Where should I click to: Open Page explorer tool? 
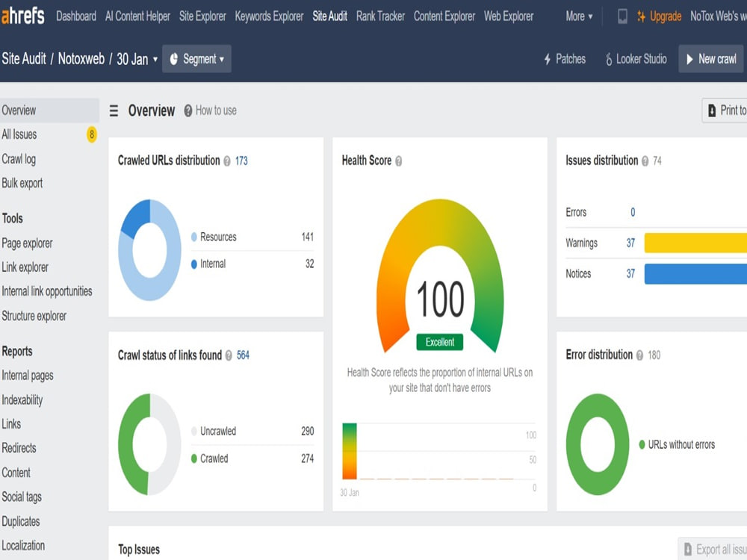point(27,243)
